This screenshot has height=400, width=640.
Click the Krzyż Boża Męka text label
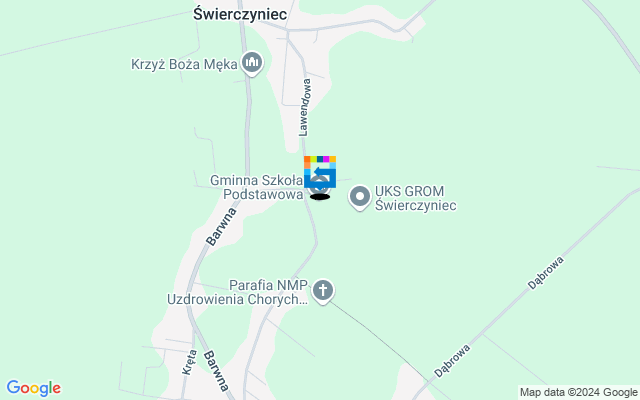[184, 64]
